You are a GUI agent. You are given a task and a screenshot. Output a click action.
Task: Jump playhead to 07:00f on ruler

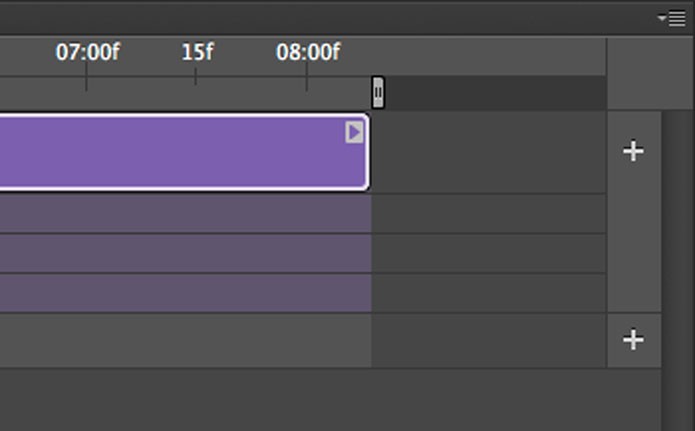pyautogui.click(x=87, y=52)
